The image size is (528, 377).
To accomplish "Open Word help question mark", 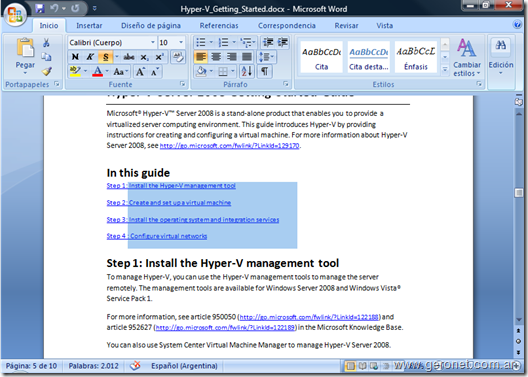I will [x=517, y=25].
